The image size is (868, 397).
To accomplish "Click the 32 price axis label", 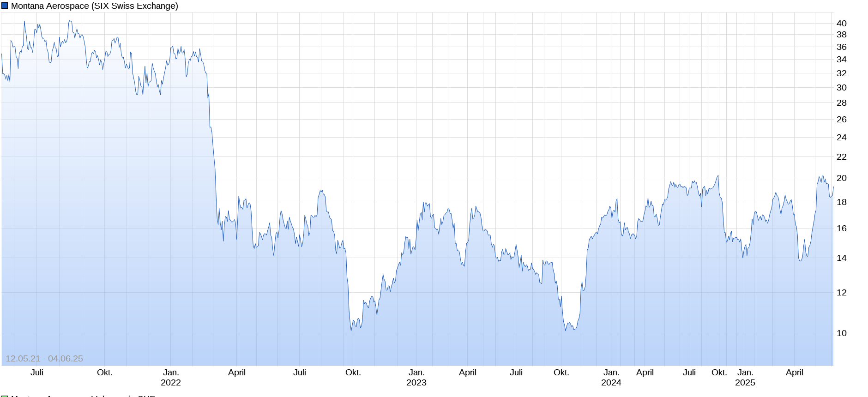I will coord(842,73).
